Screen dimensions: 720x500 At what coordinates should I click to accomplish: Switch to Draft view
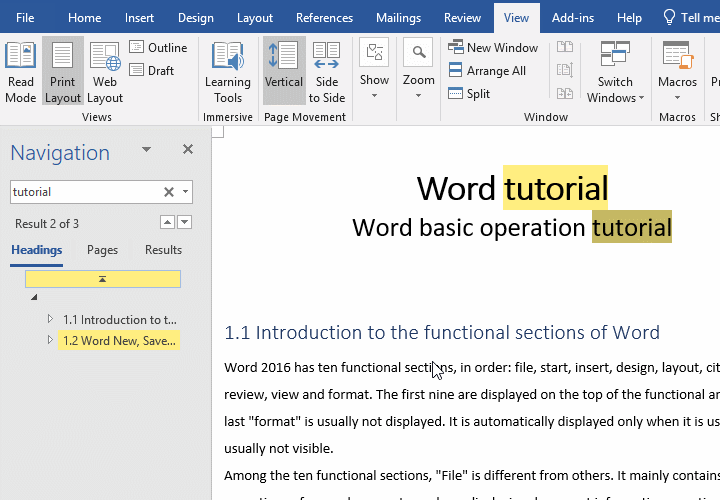tap(152, 70)
